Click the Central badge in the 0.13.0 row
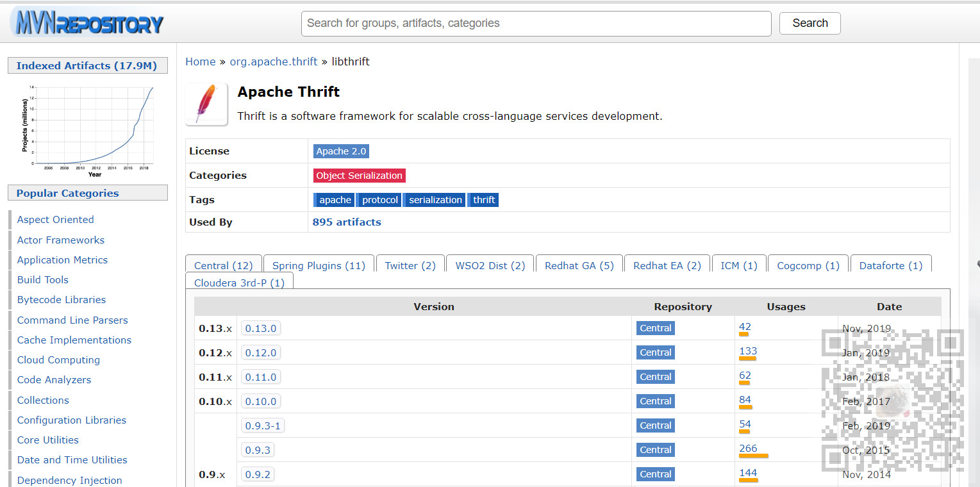The image size is (980, 487). point(655,328)
